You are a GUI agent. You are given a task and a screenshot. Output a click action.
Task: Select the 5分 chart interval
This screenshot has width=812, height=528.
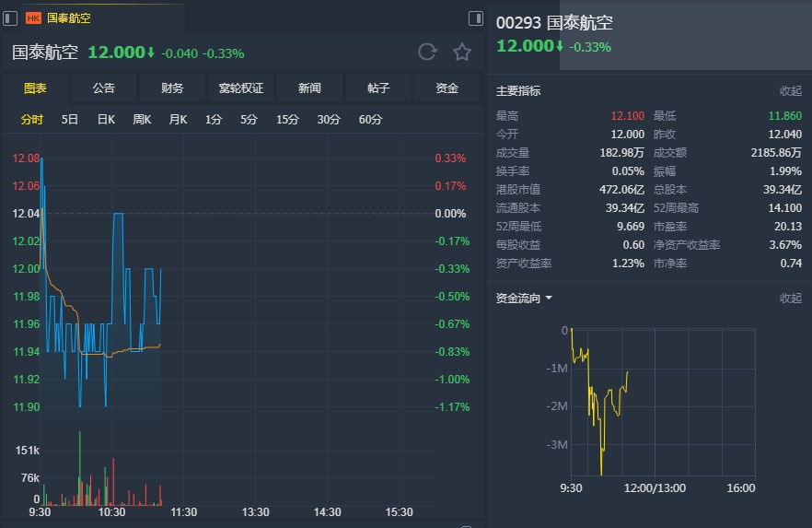[249, 120]
